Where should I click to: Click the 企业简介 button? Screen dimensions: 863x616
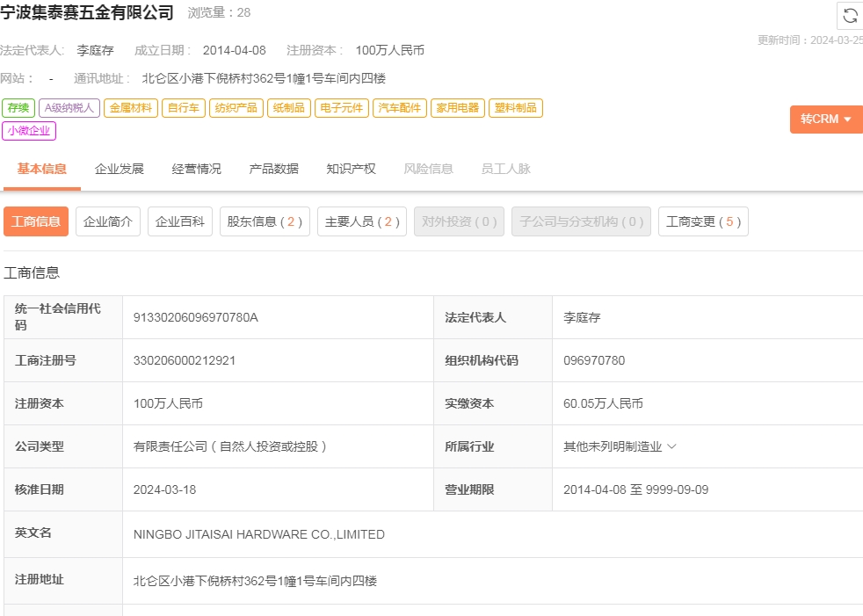coord(108,221)
